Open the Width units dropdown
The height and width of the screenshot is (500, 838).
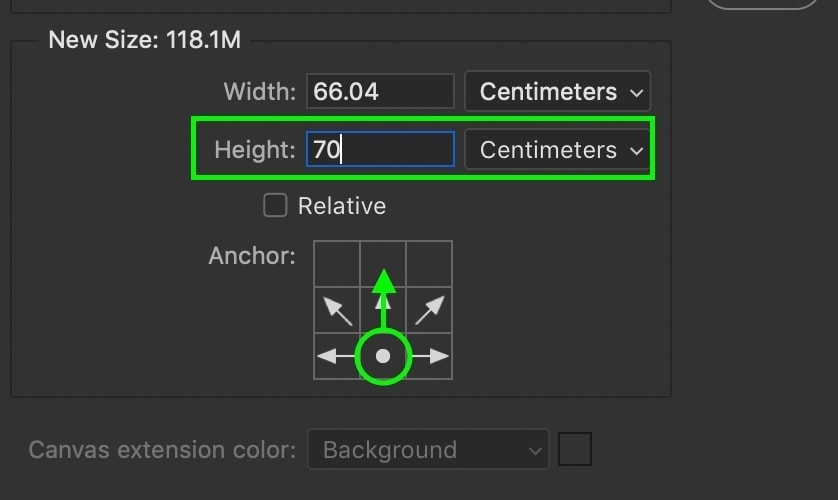[557, 91]
